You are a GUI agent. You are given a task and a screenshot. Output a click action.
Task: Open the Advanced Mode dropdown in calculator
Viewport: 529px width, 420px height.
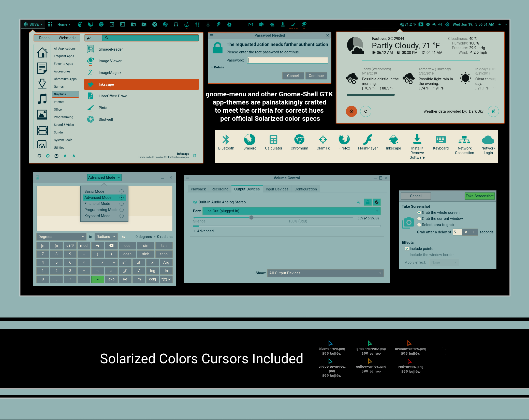coord(104,177)
